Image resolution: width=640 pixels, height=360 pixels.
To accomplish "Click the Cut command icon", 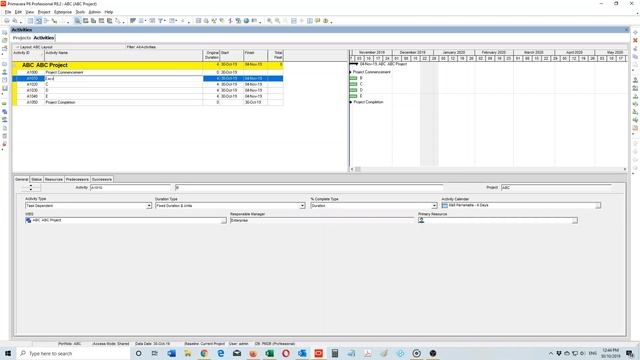I will pyautogui.click(x=635, y=49).
